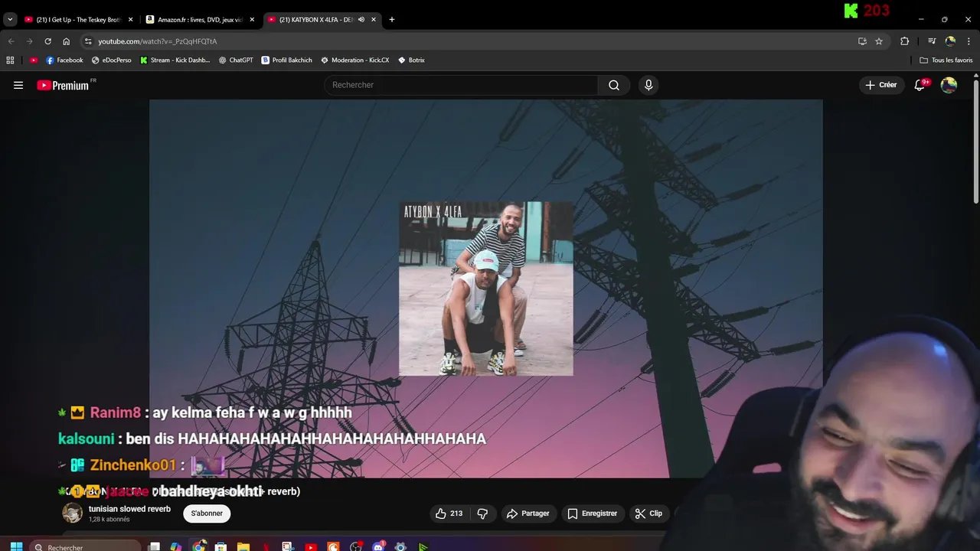
Task: Close the KATYBON X 4LFA tab
Action: pos(374,19)
